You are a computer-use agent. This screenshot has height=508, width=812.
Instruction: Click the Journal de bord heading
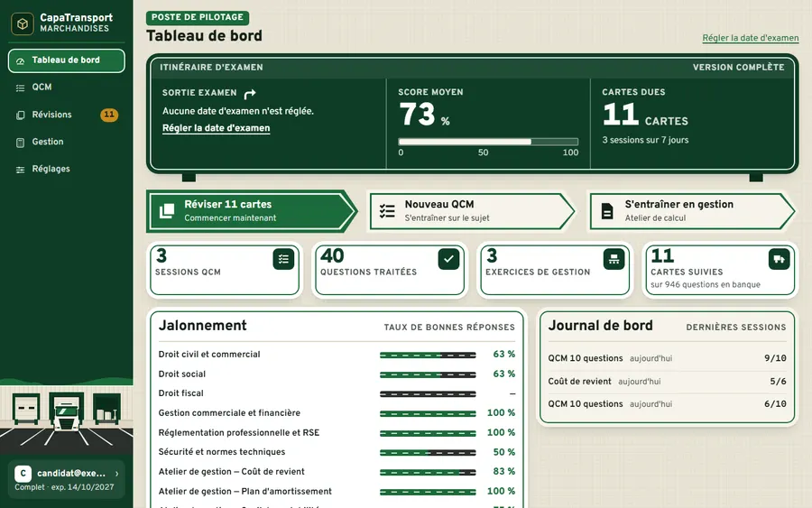[x=600, y=325]
